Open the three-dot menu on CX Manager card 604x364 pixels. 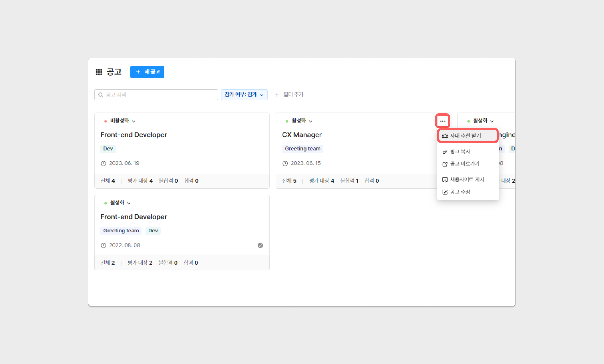click(x=442, y=121)
